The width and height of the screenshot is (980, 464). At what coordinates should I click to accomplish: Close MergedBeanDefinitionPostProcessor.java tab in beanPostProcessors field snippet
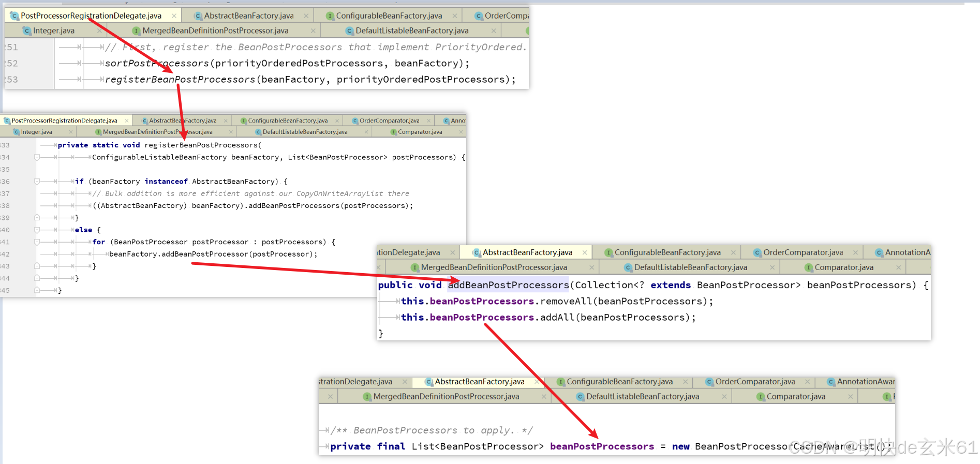pyautogui.click(x=544, y=397)
